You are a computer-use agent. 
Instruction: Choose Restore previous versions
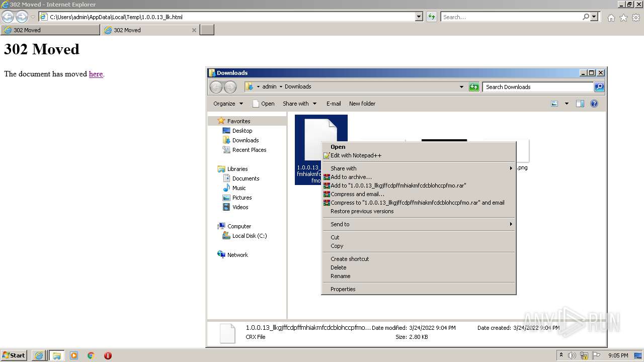pos(419,211)
